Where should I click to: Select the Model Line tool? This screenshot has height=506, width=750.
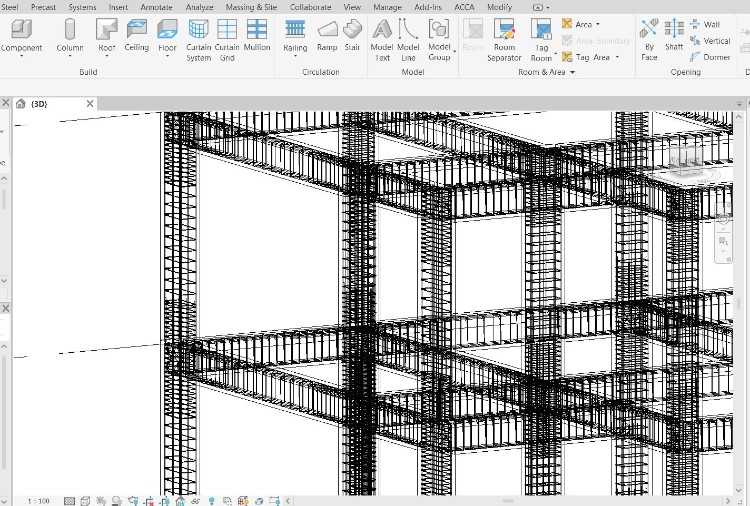pos(408,41)
